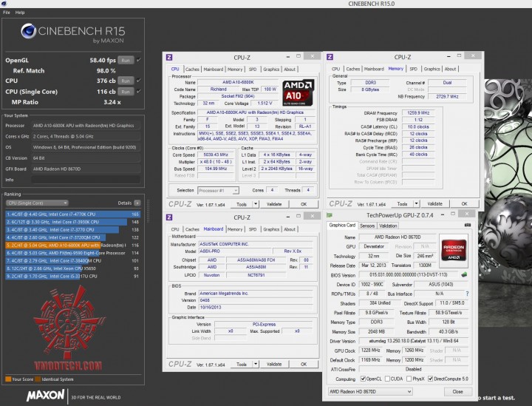Toggle the PhysX checkbox in GPU-Z

click(x=409, y=379)
